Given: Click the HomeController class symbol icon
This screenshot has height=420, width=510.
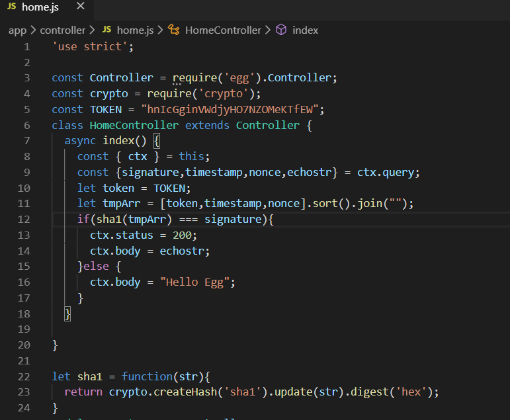Looking at the screenshot, I should (174, 30).
